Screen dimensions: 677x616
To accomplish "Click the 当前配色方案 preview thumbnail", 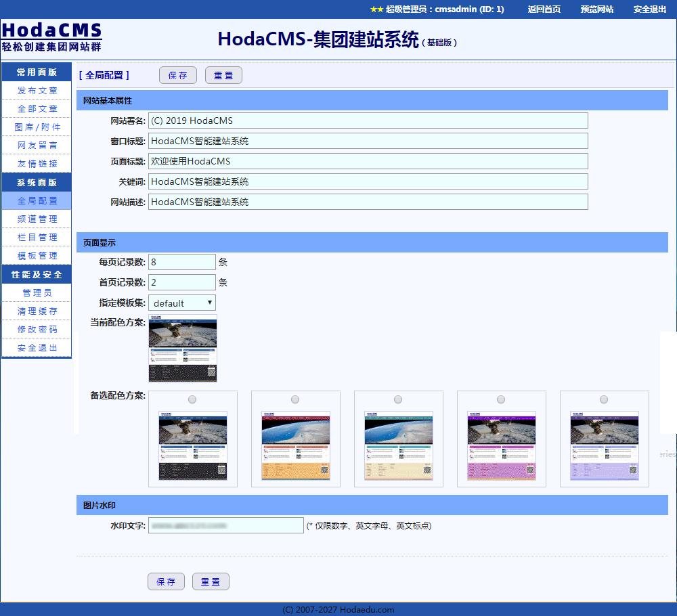I will click(x=183, y=348).
